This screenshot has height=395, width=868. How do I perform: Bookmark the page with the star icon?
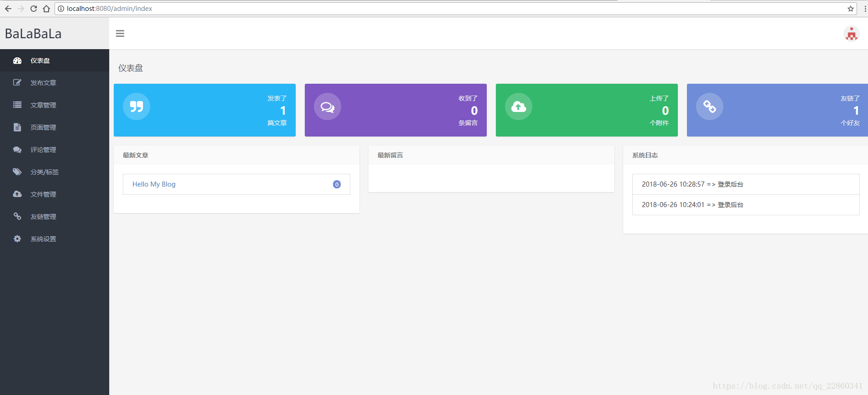coord(850,9)
